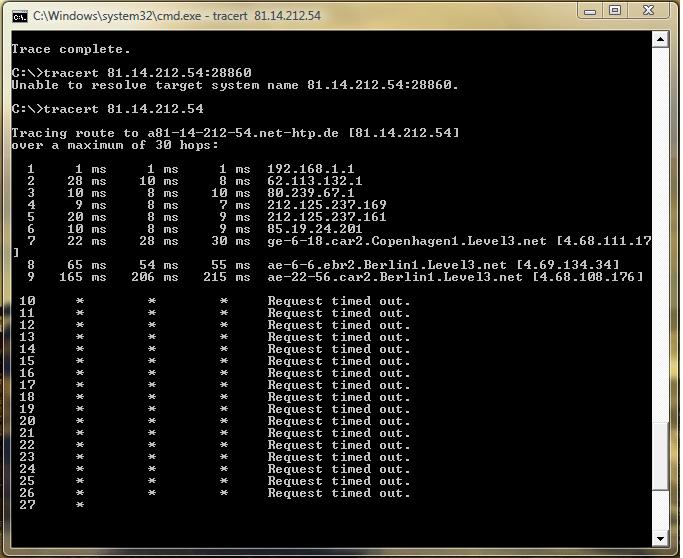
Task: Click the 'tracert 81.14.212.54:28860' command line
Action: tap(132, 72)
